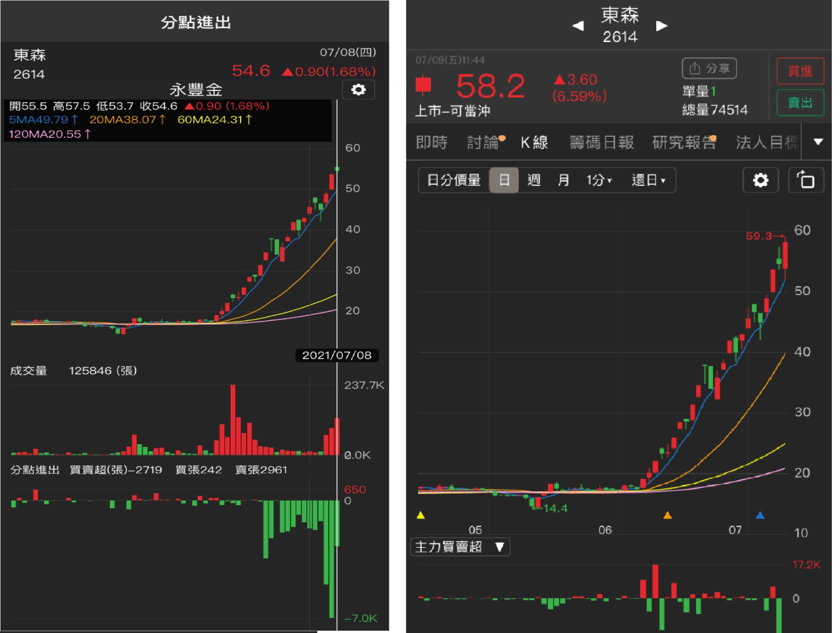Go to next stock with right arrow
This screenshot has height=633, width=840.
[x=662, y=26]
